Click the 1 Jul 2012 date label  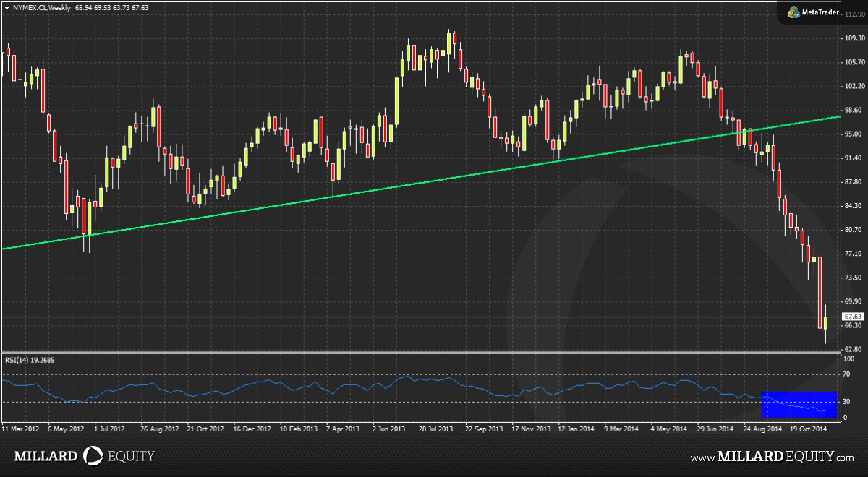coord(110,429)
